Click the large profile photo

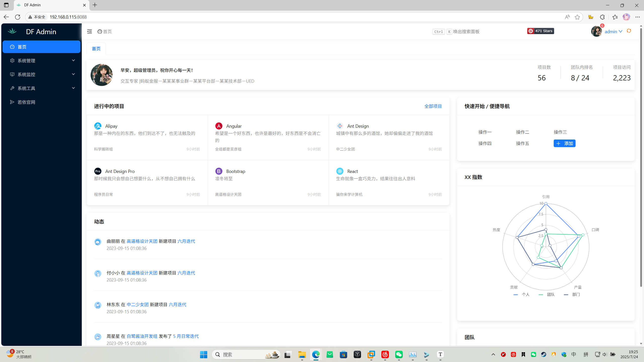102,75
